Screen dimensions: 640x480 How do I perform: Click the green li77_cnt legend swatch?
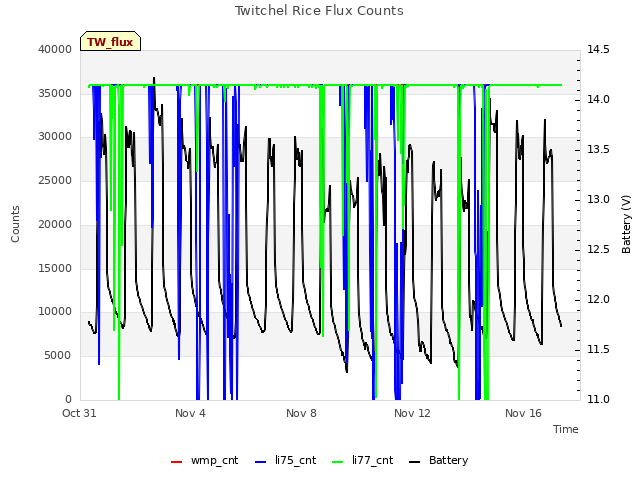click(338, 462)
